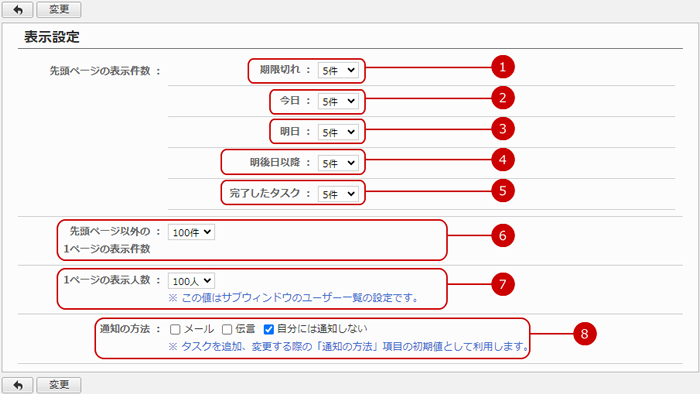This screenshot has width=700, height=394.
Task: Click the top back arrow button
Action: pos(17,9)
